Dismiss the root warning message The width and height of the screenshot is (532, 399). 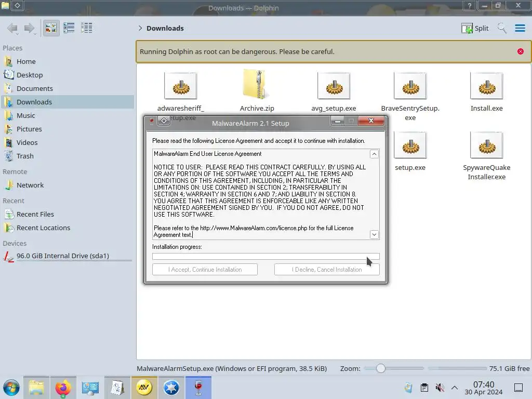pyautogui.click(x=521, y=51)
